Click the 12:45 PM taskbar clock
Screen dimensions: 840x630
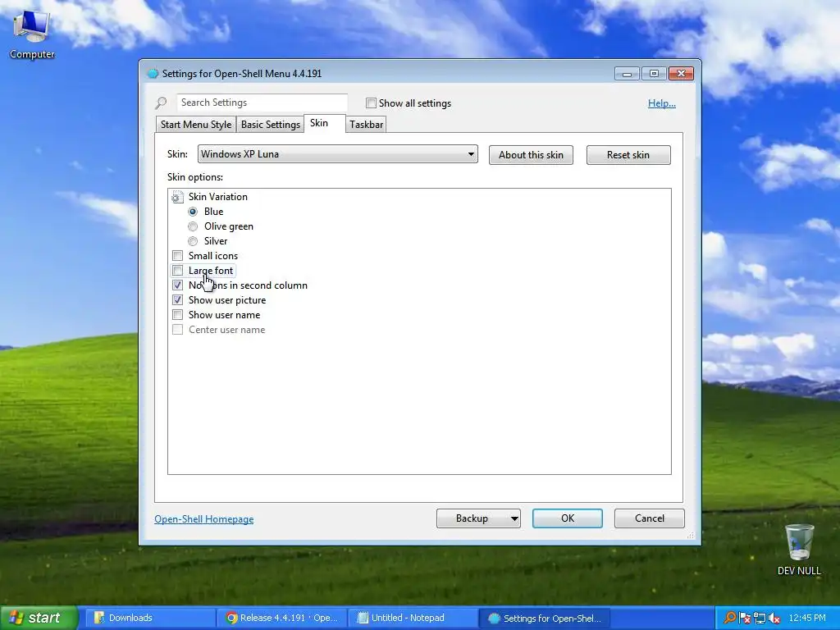coord(807,618)
